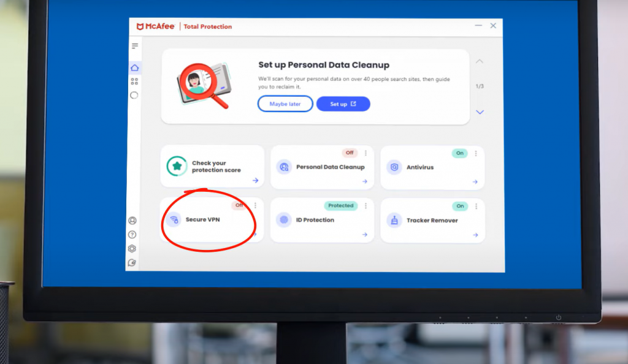
Task: Click the Secure VPN label
Action: tap(202, 219)
